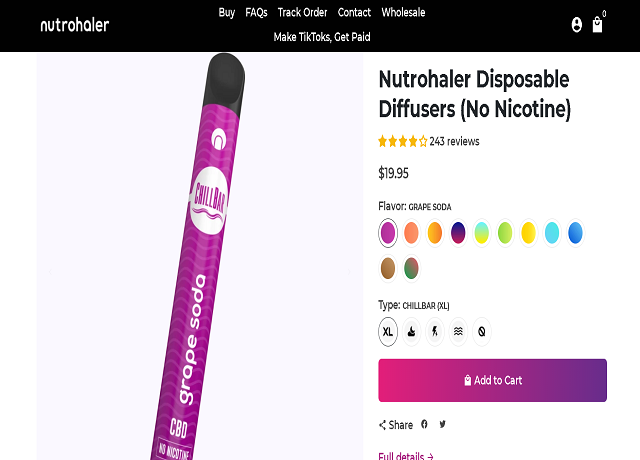
Task: Open the Full details link
Action: 406,456
